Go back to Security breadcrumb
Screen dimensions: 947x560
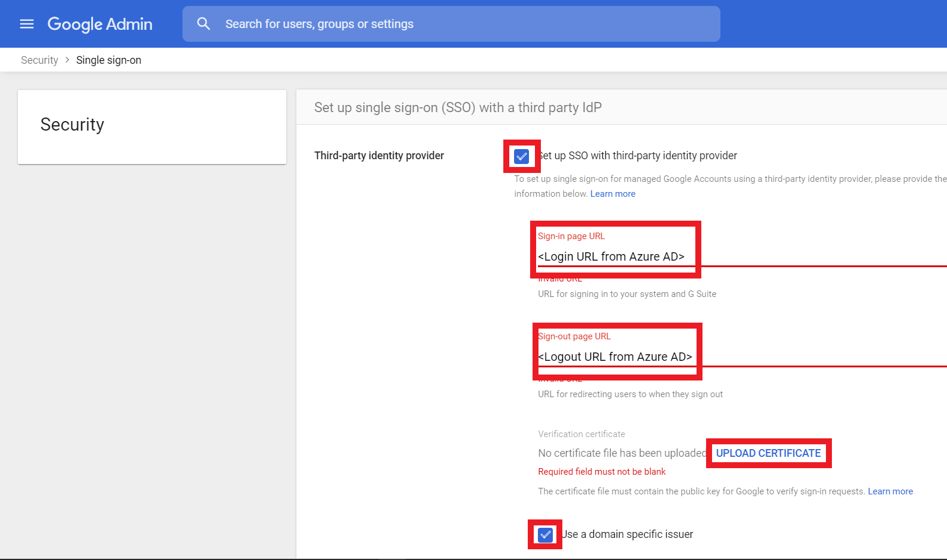point(39,60)
